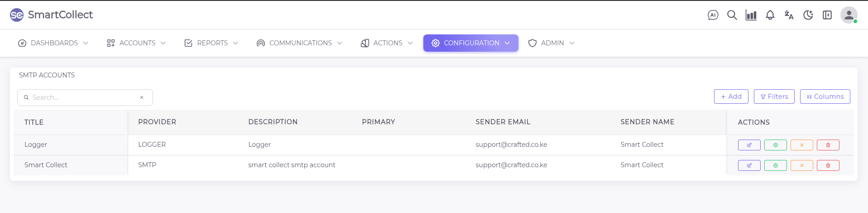
Task: Click the Add button
Action: pyautogui.click(x=731, y=97)
